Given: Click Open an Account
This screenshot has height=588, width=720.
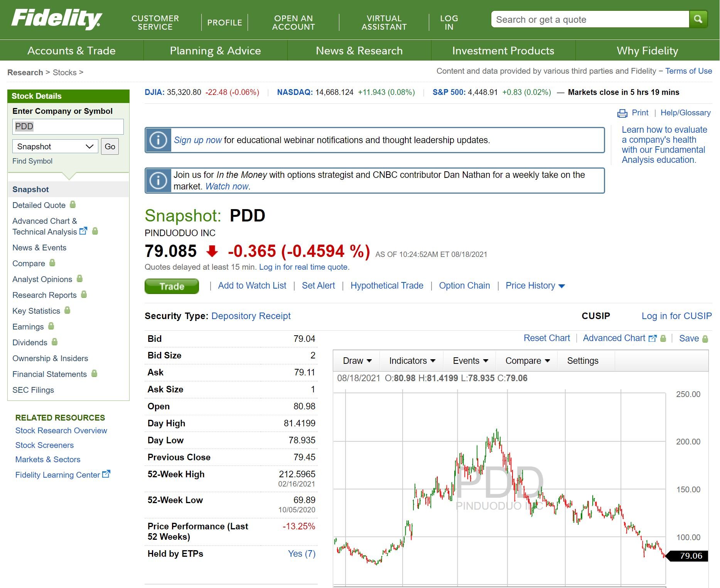Looking at the screenshot, I should point(293,22).
